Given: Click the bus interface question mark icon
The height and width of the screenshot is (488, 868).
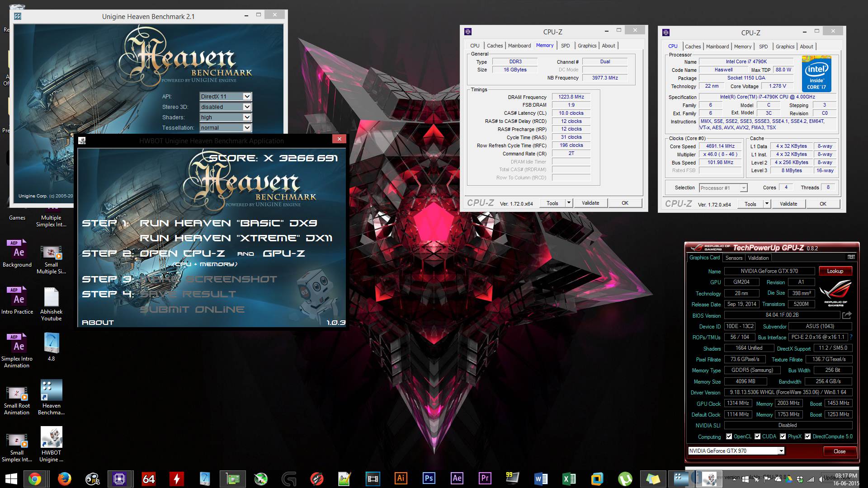Looking at the screenshot, I should point(851,337).
